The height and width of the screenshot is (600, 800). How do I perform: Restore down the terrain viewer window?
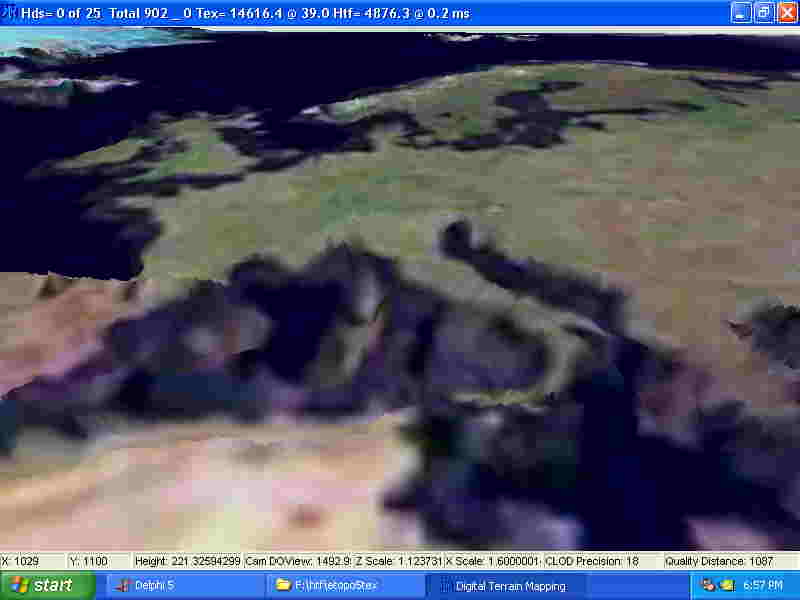[762, 13]
